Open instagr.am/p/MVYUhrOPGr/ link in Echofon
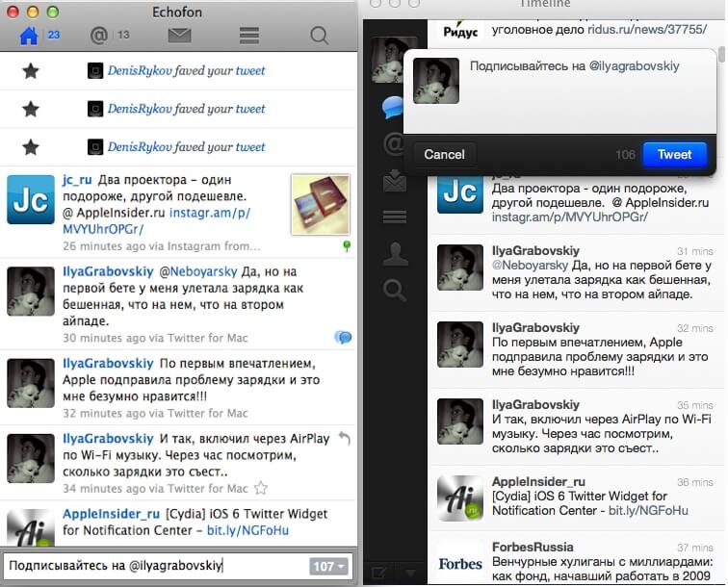Image resolution: width=728 pixels, height=587 pixels. 156,221
